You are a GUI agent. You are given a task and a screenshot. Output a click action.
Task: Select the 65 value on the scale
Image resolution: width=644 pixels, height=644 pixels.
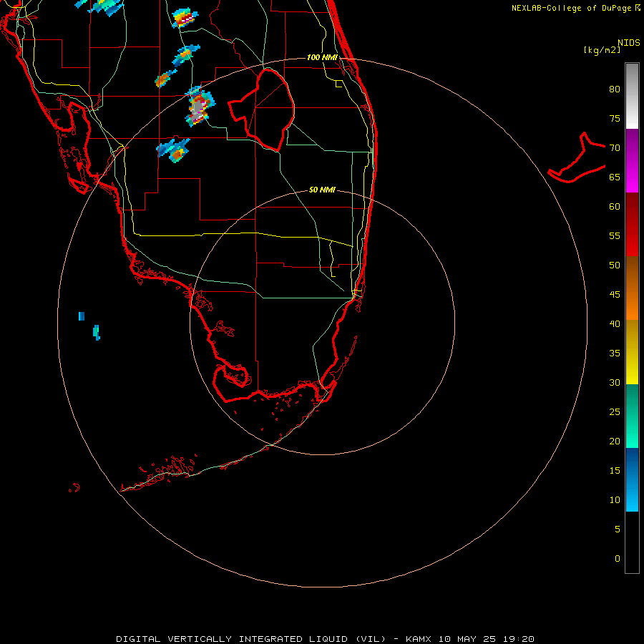[615, 177]
